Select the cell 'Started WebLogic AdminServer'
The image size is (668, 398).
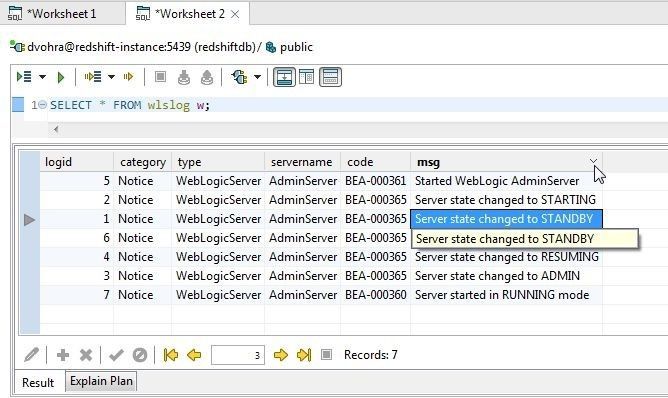coord(507,181)
